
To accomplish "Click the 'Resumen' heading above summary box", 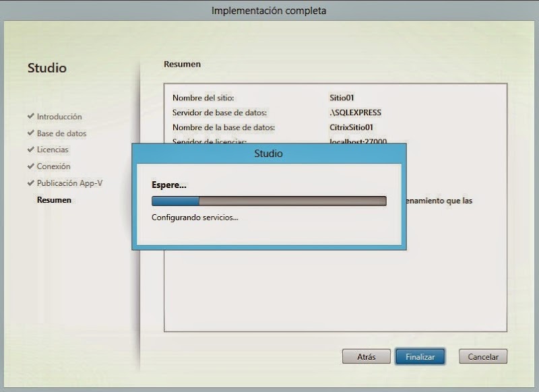I will pos(182,64).
